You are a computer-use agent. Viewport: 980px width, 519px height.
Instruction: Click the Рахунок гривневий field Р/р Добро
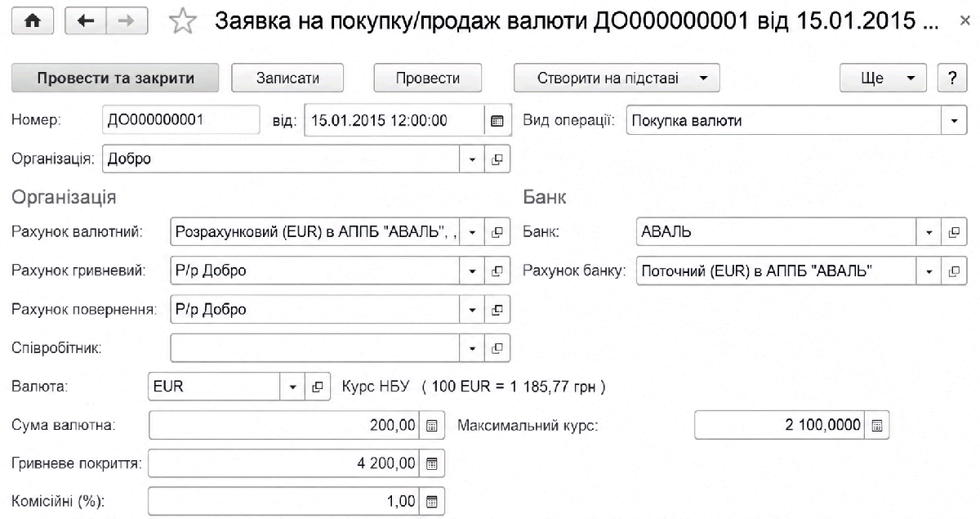click(315, 271)
